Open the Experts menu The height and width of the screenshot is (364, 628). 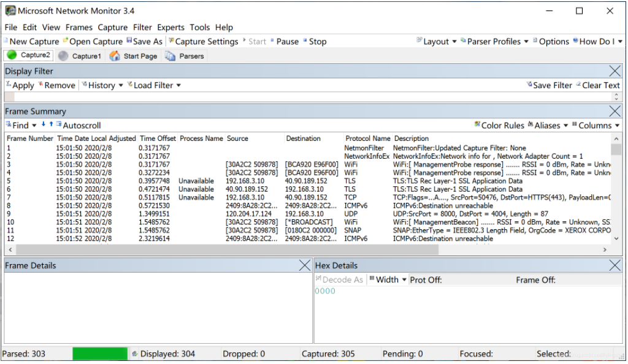click(x=170, y=28)
